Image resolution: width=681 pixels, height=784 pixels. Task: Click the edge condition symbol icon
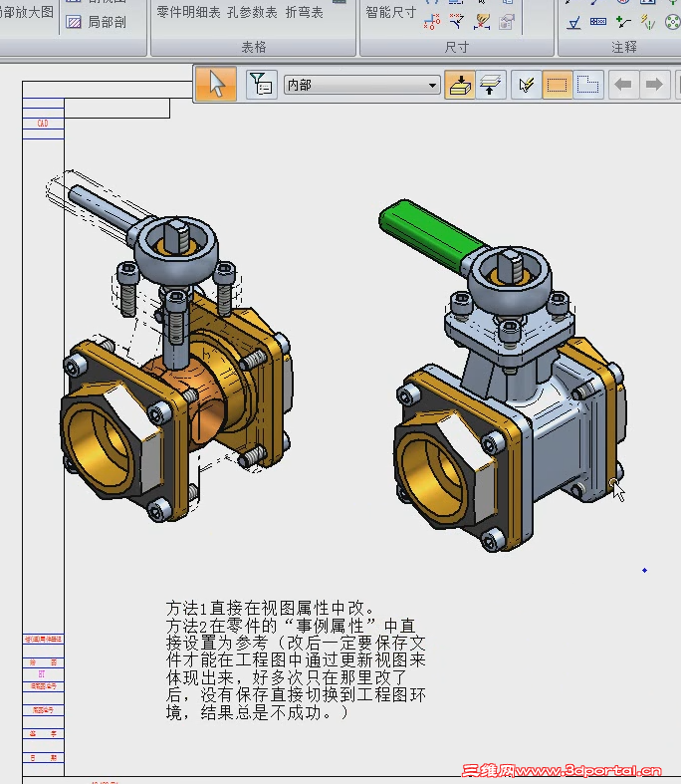pyautogui.click(x=648, y=22)
